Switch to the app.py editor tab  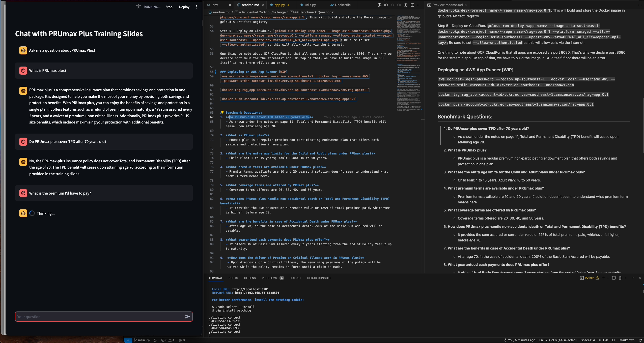pos(279,5)
